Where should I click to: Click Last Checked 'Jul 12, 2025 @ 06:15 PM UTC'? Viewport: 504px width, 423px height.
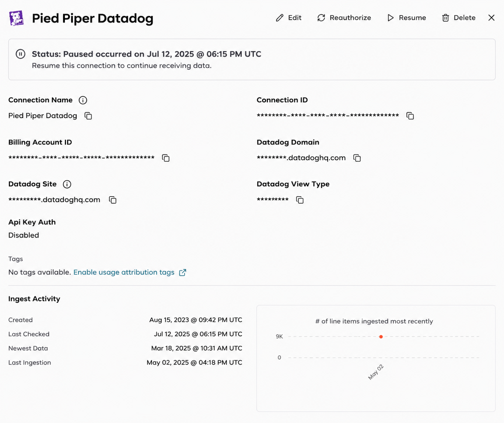198,334
